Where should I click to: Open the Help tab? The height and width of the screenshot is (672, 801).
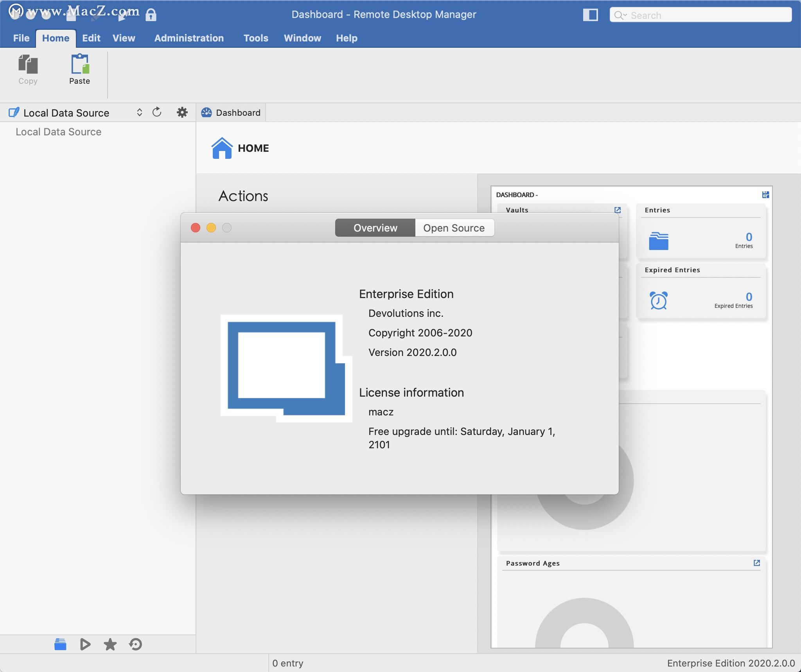[347, 38]
